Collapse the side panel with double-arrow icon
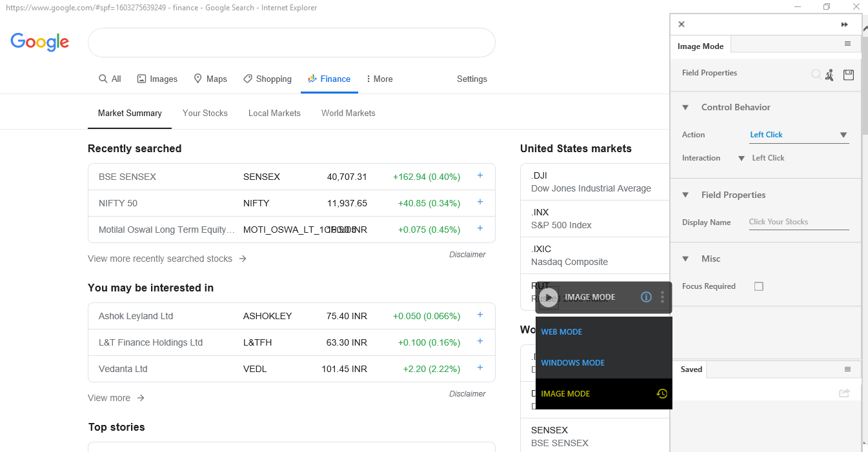868x452 pixels. click(844, 25)
